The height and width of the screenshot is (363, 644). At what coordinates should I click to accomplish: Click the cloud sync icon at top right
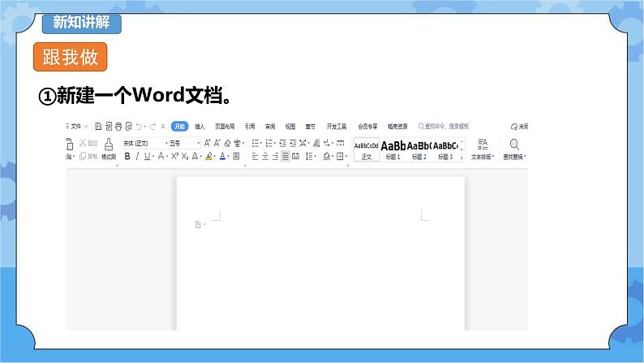[514, 127]
